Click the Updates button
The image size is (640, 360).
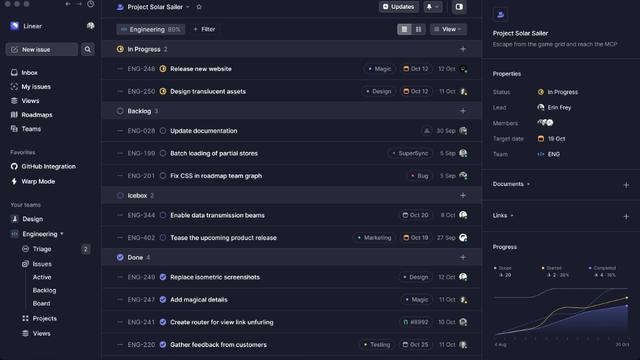(x=398, y=7)
